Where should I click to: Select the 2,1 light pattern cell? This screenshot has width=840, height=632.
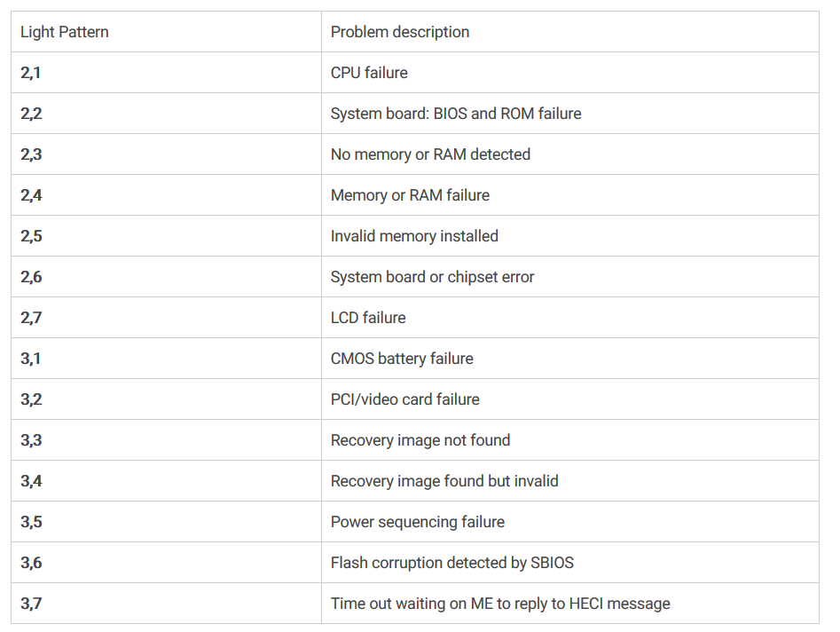(31, 73)
